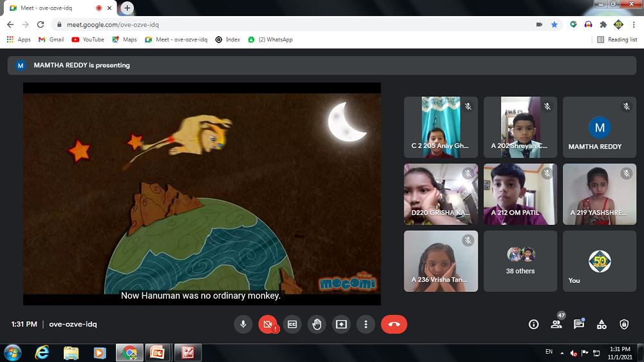Leave the call with red hang-up button
This screenshot has height=362, width=644.
tap(393, 325)
